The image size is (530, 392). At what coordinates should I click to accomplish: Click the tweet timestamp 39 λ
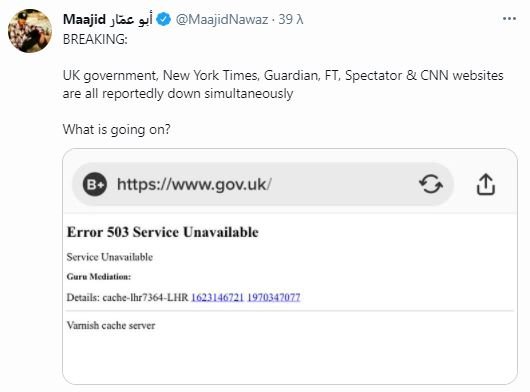[291, 19]
